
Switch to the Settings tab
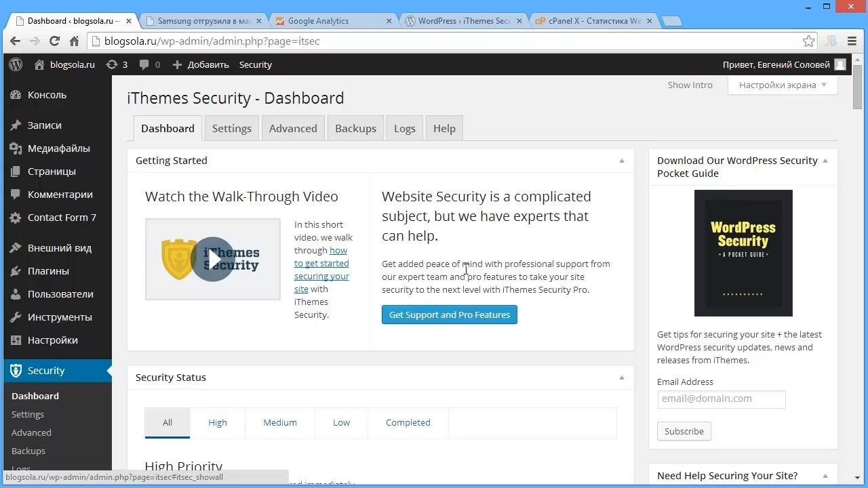tap(232, 128)
